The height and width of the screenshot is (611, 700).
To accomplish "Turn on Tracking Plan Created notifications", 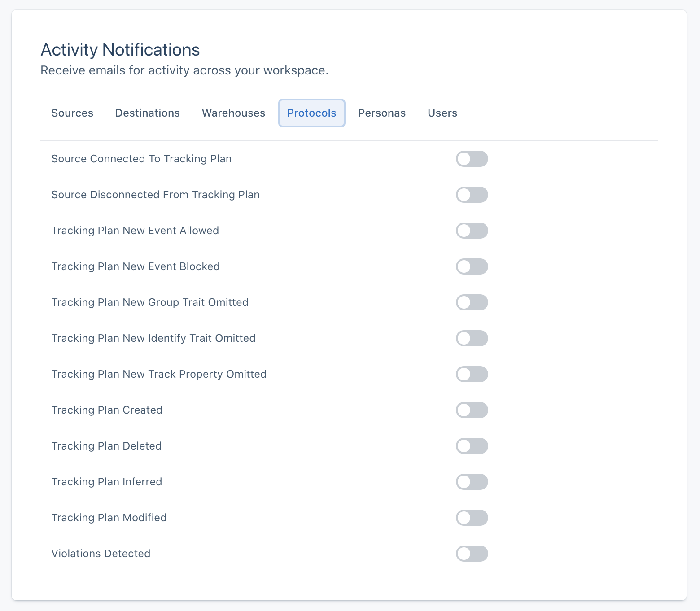I will click(472, 410).
